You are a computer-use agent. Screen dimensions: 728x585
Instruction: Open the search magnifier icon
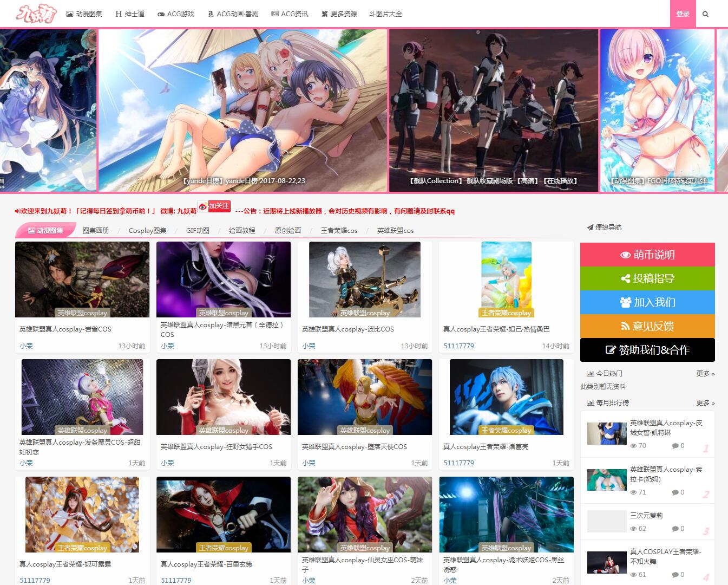point(705,14)
